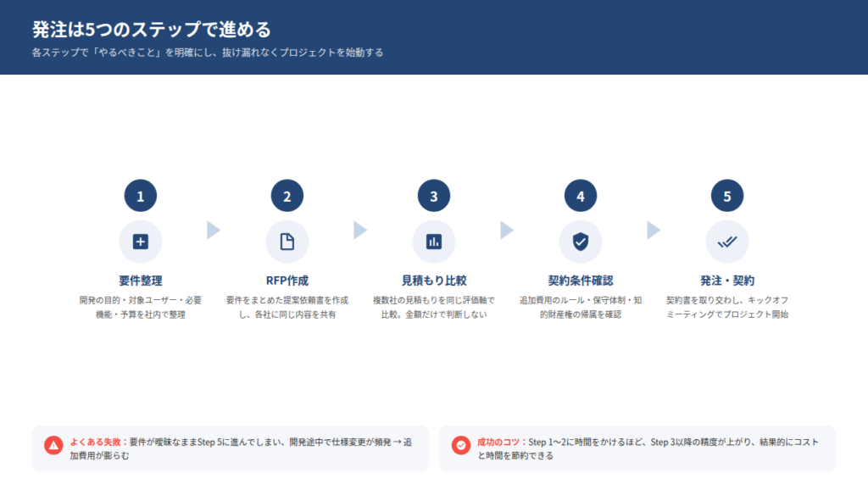Screen dimensions: 868x484
Task: Click the RFP作成 step heading
Action: tap(287, 281)
